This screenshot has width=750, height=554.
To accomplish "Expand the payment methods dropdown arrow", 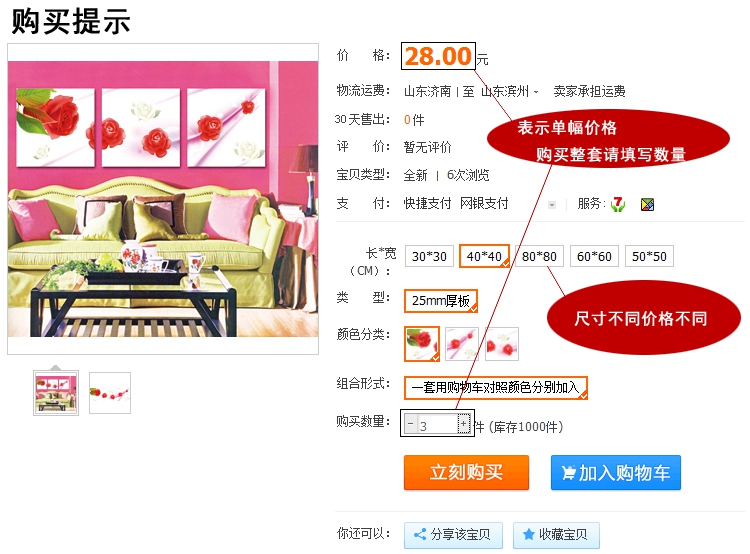I will pos(551,205).
